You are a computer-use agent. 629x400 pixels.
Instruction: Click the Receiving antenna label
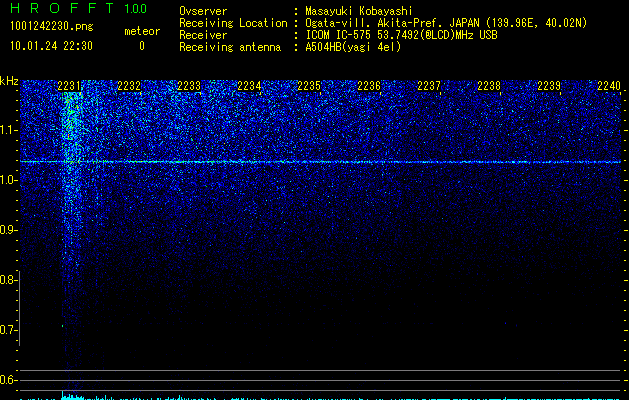[x=230, y=47]
